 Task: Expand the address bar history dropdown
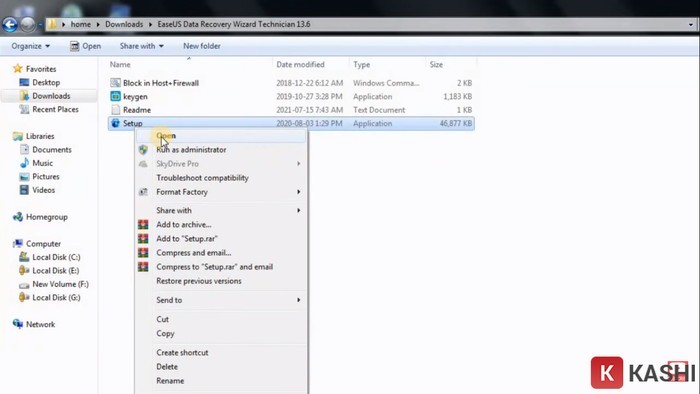691,25
